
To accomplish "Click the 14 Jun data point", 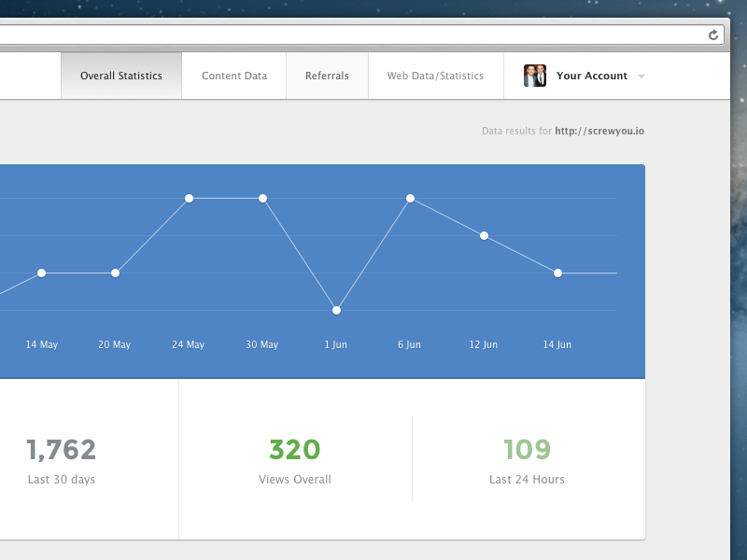I will pyautogui.click(x=557, y=273).
